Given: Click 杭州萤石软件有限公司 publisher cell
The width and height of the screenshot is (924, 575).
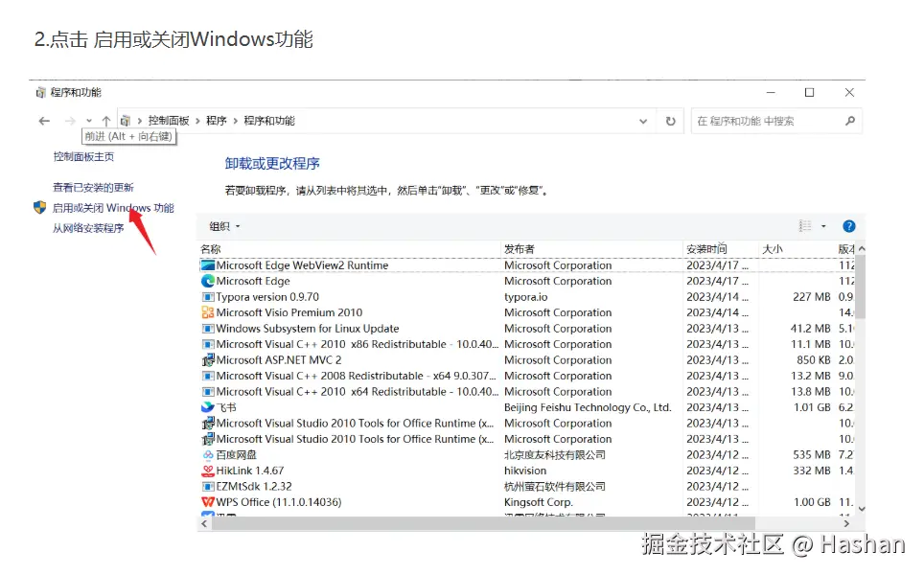Looking at the screenshot, I should pyautogui.click(x=555, y=487).
